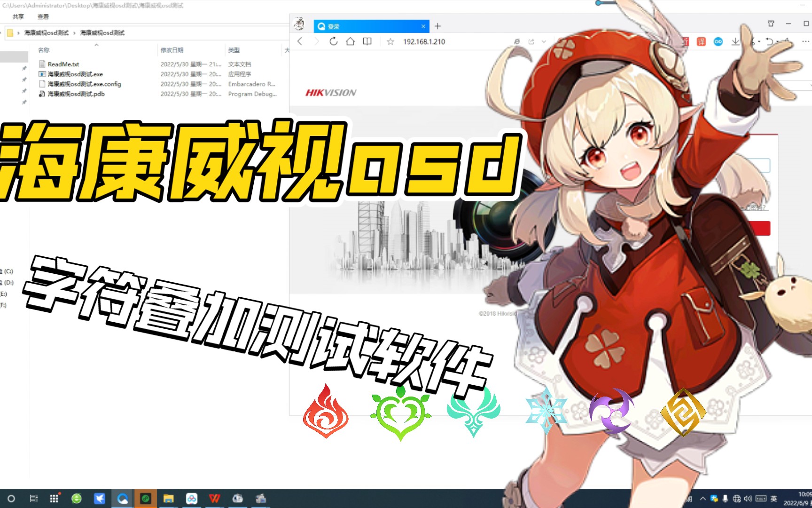Select 海康威视osd测试.pdb file

point(76,94)
